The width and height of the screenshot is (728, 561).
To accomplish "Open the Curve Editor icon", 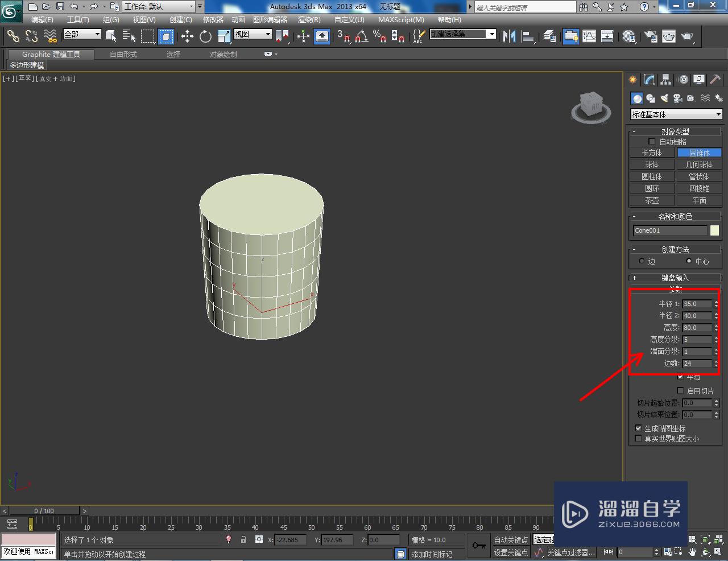I will pos(589,36).
